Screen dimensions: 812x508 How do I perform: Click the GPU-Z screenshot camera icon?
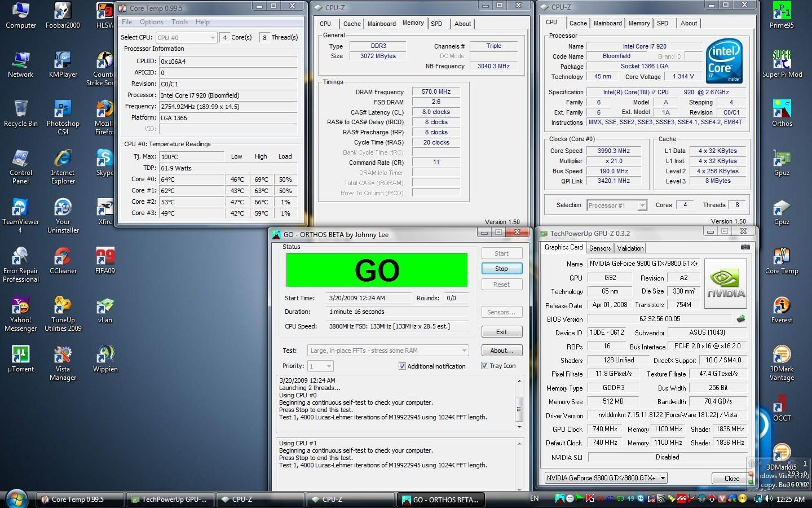click(x=745, y=247)
